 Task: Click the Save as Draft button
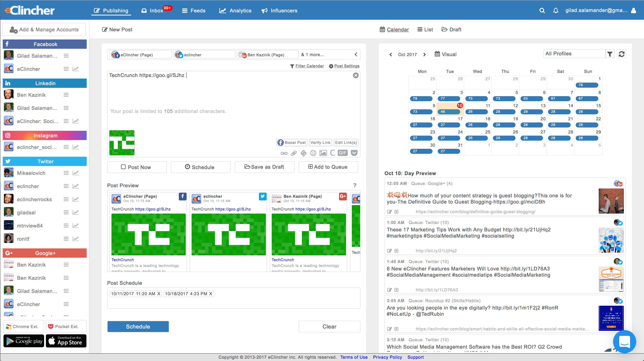tap(264, 167)
